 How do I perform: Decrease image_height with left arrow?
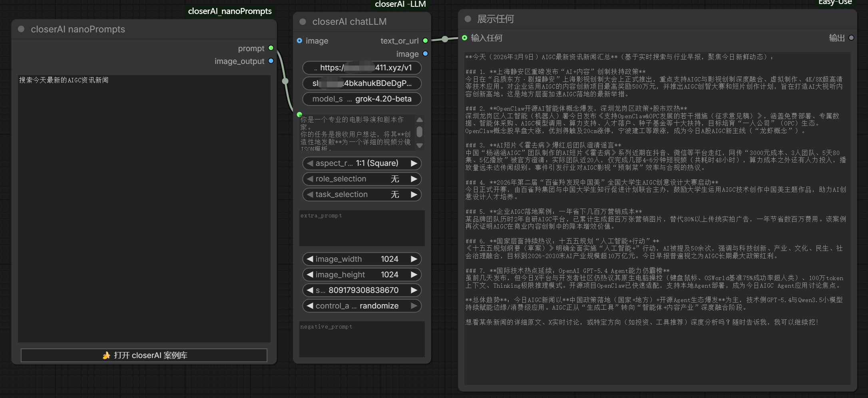click(x=310, y=275)
